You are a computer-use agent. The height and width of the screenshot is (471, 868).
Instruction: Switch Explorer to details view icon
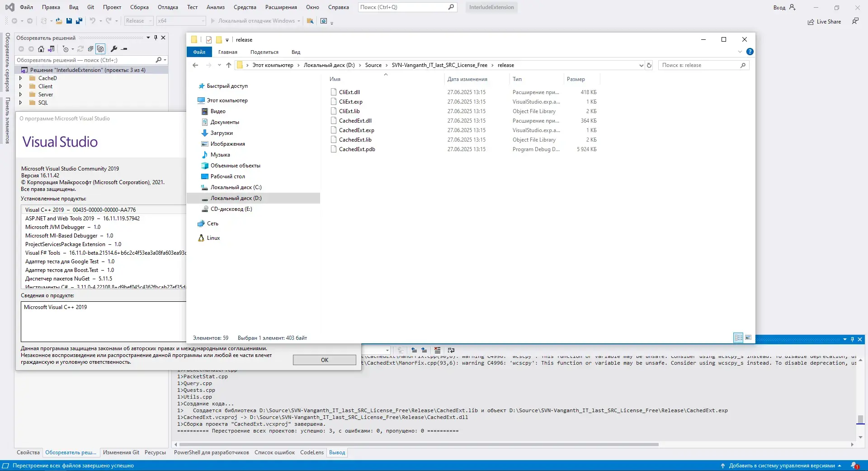(738, 338)
